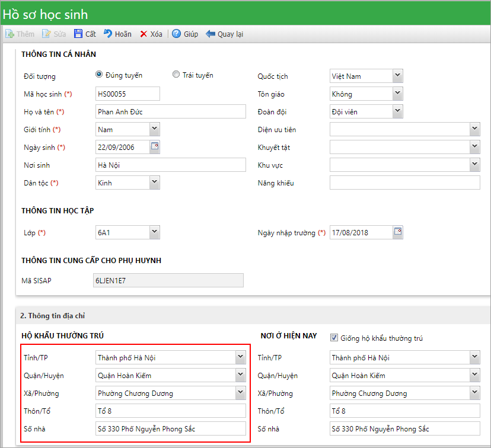
Task: Expand the Diện ưu tiên dropdown
Action: [x=475, y=129]
